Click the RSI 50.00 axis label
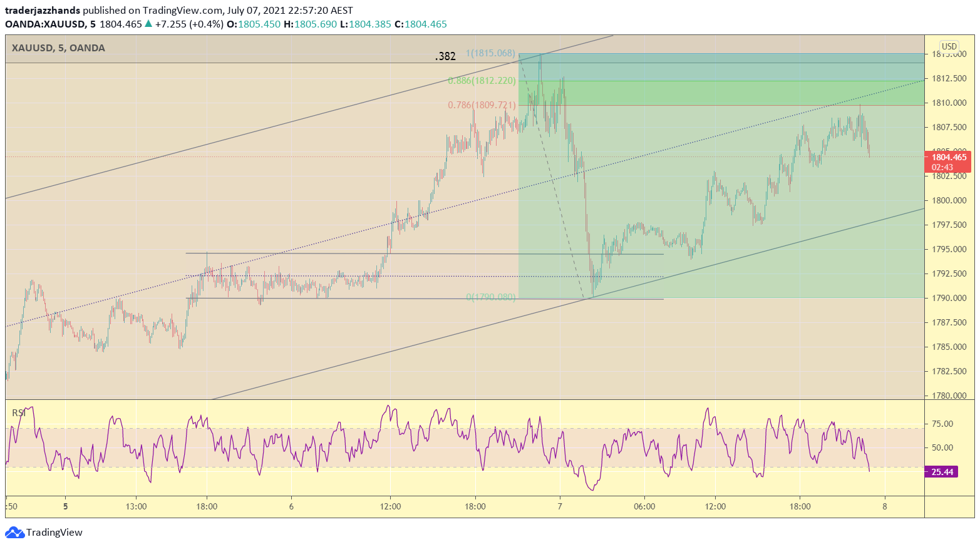The height and width of the screenshot is (547, 980). [942, 447]
